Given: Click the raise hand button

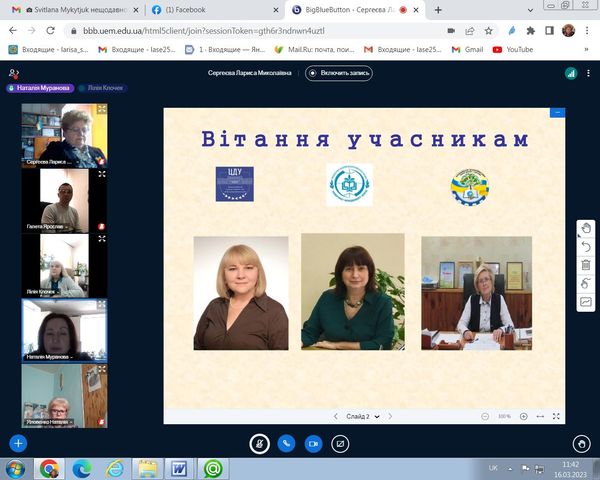Looking at the screenshot, I should (x=581, y=442).
